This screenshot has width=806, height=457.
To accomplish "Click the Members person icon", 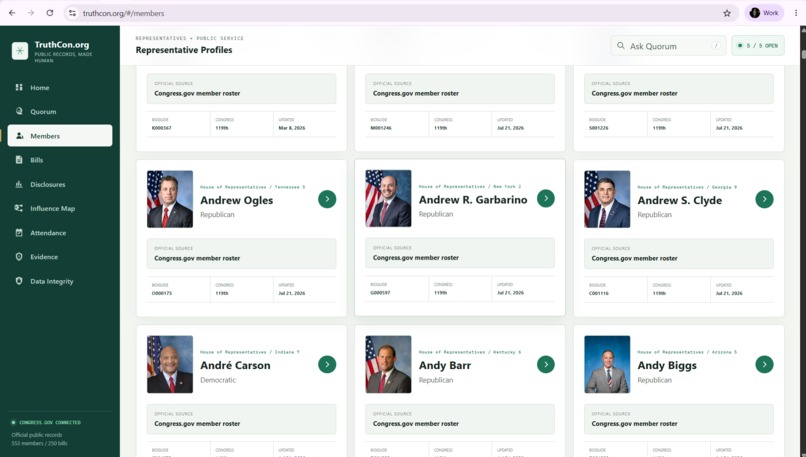I will [19, 136].
